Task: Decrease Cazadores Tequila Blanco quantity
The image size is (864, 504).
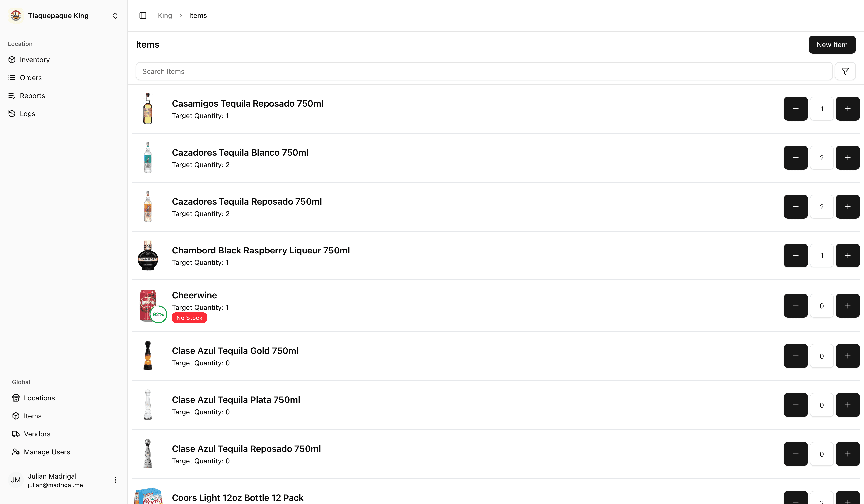Action: pos(796,158)
